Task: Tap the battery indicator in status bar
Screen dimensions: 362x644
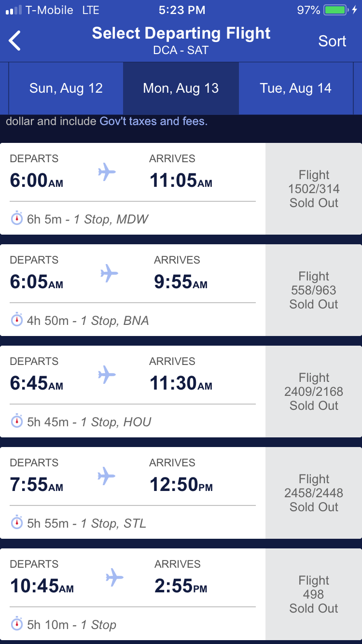Action: coord(336,10)
